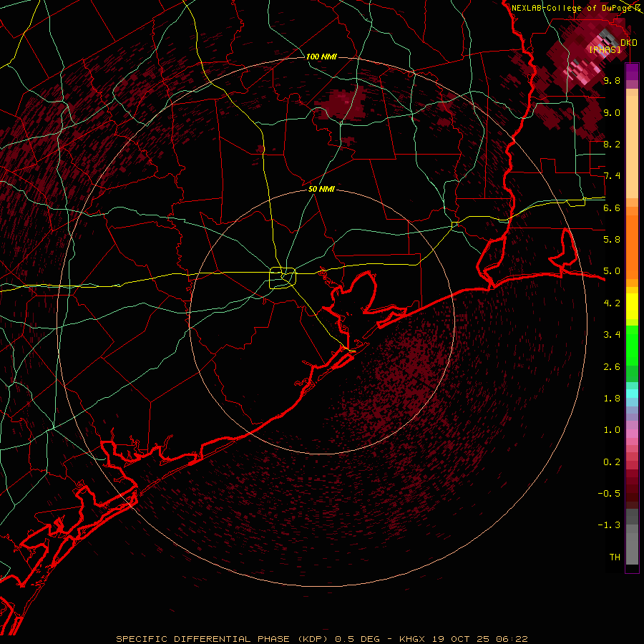Click the bright green segment of the color bar

click(x=632, y=344)
